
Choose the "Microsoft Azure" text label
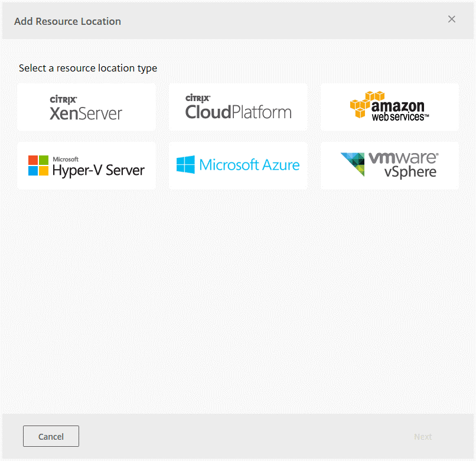(x=249, y=165)
